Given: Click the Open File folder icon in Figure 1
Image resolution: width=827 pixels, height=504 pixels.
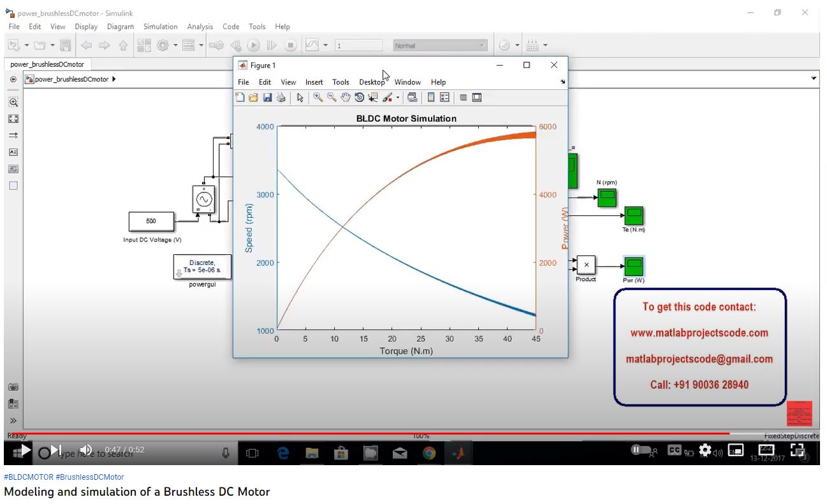Looking at the screenshot, I should pos(253,97).
